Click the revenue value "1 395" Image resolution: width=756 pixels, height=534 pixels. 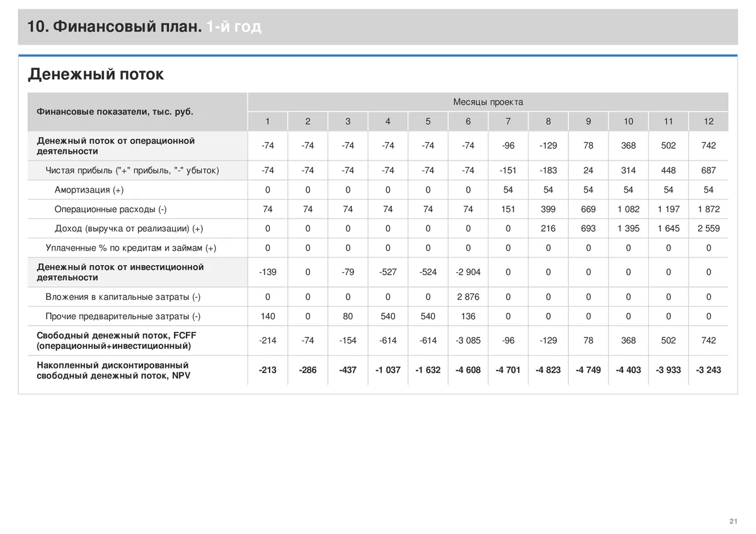point(629,229)
